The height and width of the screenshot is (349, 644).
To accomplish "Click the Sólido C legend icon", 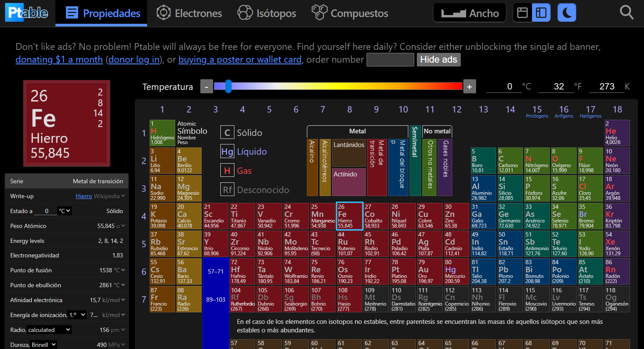I will (227, 133).
